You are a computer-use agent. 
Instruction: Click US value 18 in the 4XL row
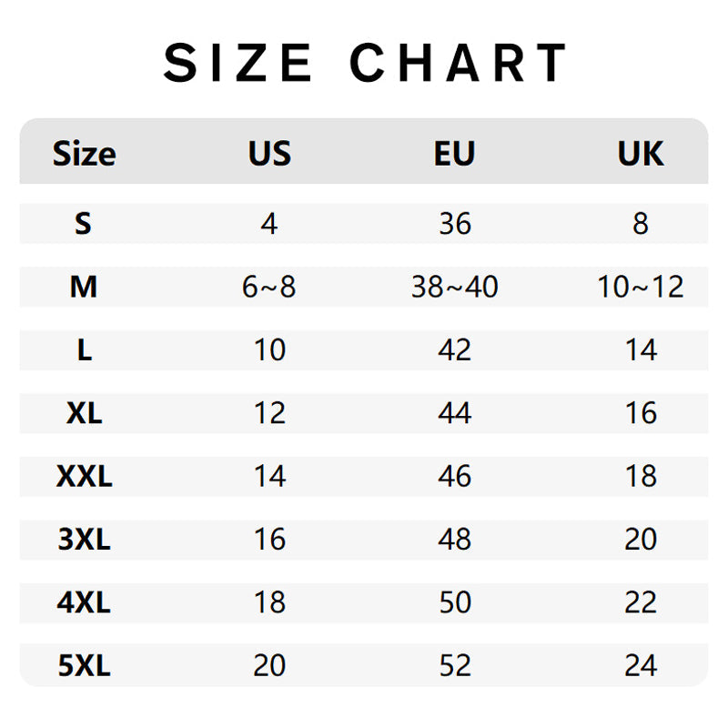pos(269,602)
